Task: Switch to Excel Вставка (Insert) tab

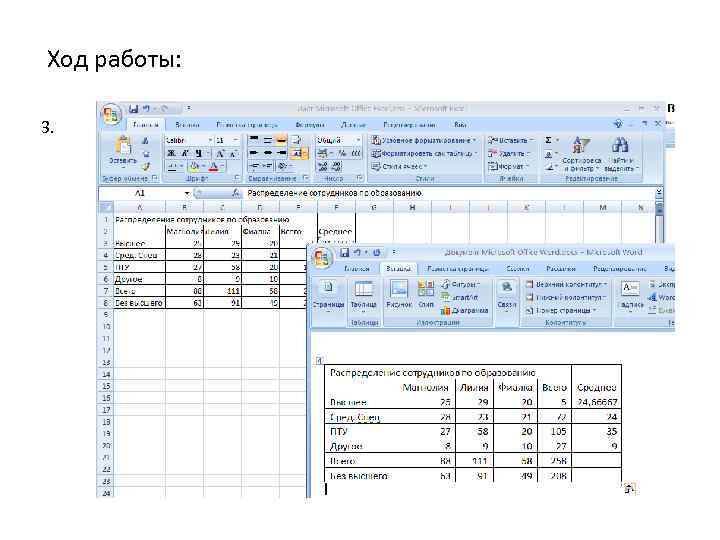Action: [x=187, y=124]
